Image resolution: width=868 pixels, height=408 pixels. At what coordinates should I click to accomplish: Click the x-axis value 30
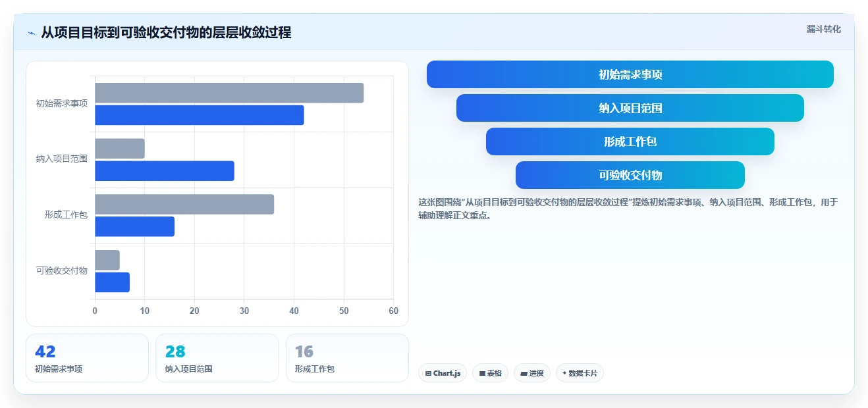click(244, 311)
